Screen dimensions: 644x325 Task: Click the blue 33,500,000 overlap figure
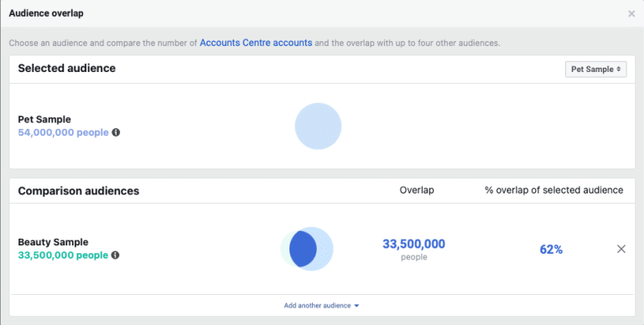(413, 244)
